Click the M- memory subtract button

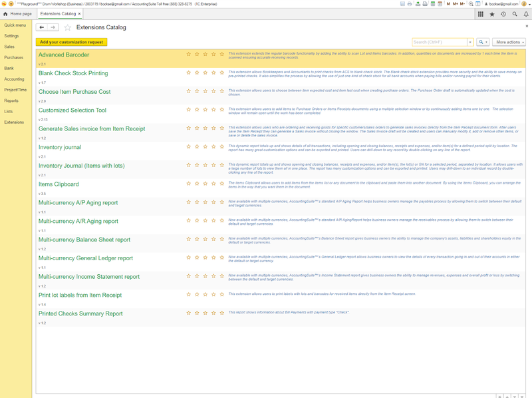pyautogui.click(x=462, y=4)
